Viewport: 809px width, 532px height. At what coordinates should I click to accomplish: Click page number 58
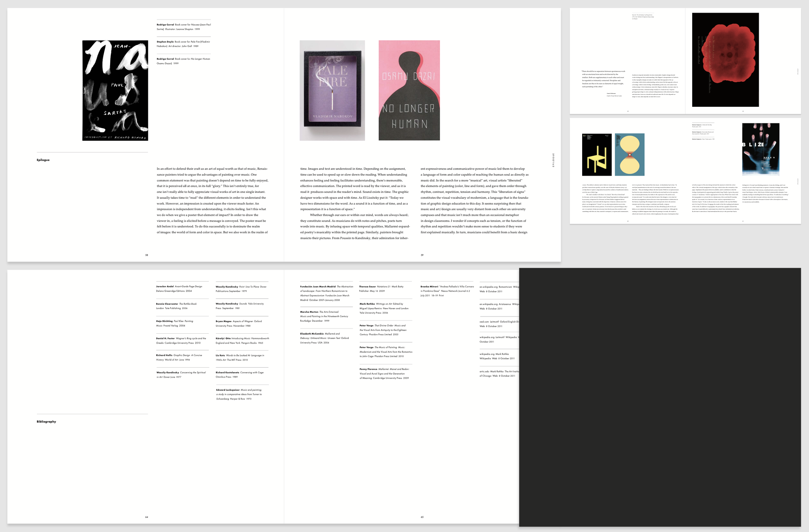[x=147, y=255]
